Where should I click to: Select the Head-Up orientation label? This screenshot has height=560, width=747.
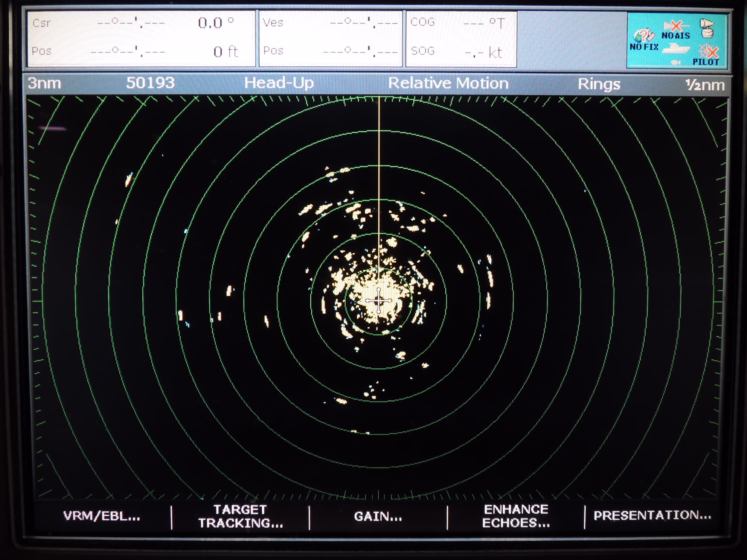(x=279, y=83)
